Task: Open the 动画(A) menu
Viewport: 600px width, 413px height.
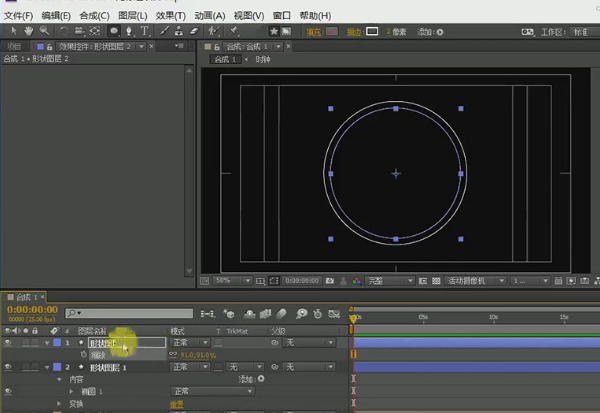Action: (210, 16)
